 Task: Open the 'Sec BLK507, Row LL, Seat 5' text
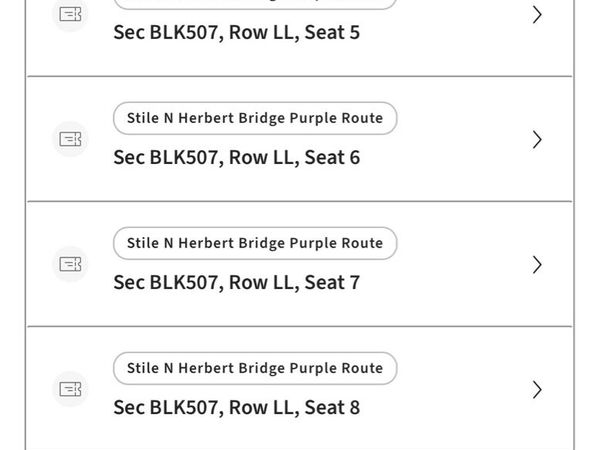pyautogui.click(x=236, y=32)
